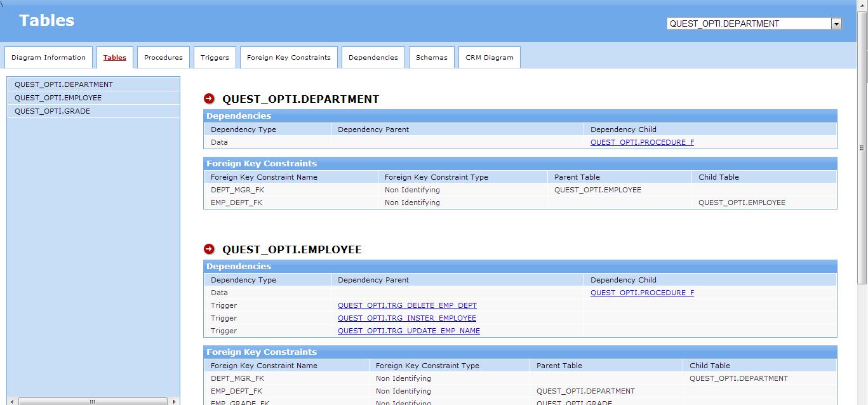The width and height of the screenshot is (868, 405).
Task: Select the Foreign Key Constraints tab
Action: [x=288, y=58]
